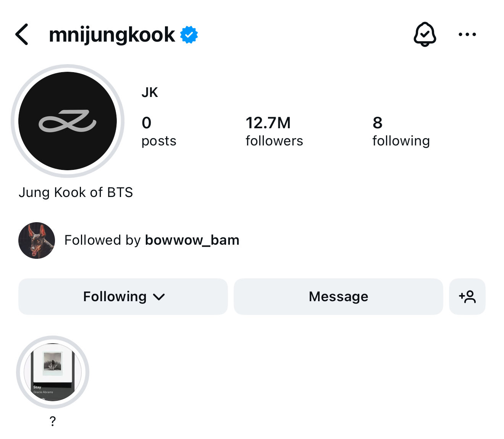Tap the "?" highlight label

point(53,421)
